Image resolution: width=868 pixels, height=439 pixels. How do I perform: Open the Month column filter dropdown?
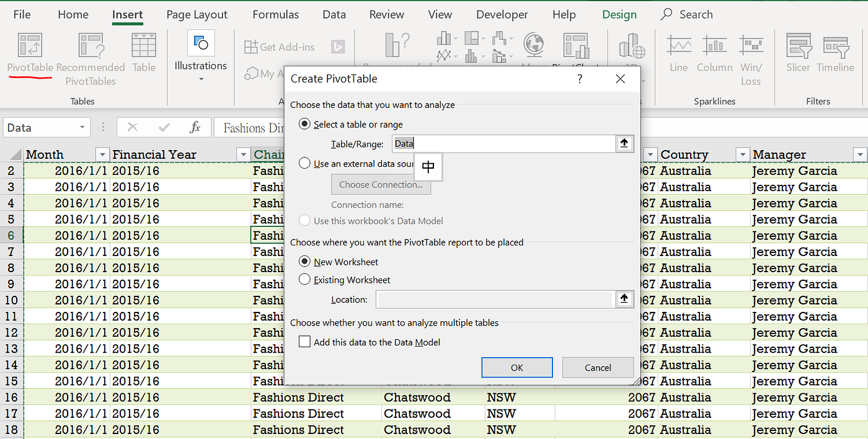coord(102,154)
